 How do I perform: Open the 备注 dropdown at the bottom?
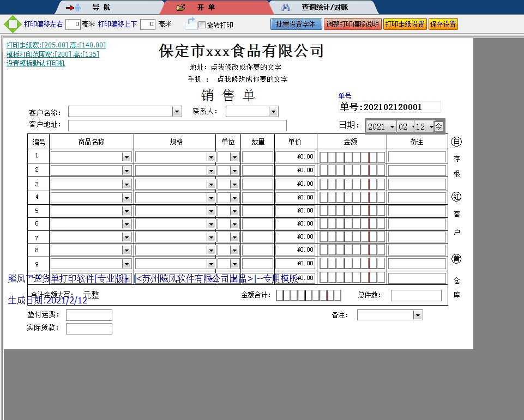click(x=417, y=314)
